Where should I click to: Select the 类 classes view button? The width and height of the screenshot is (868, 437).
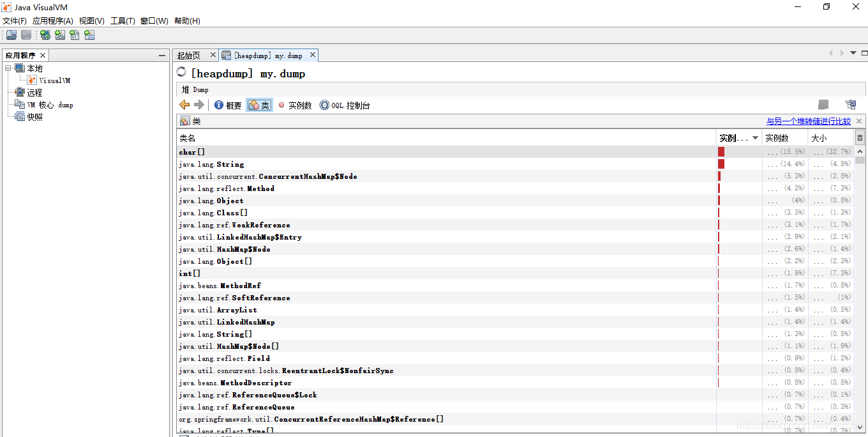pyautogui.click(x=259, y=105)
